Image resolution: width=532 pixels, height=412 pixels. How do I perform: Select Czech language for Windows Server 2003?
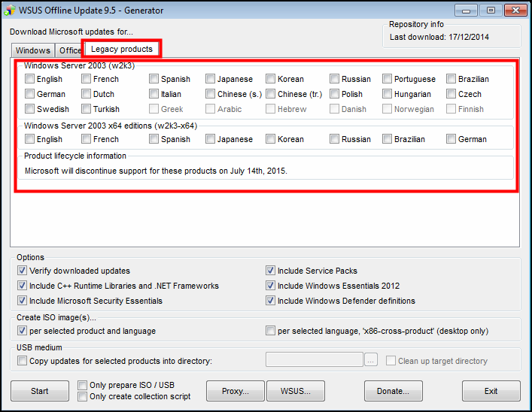coord(451,94)
